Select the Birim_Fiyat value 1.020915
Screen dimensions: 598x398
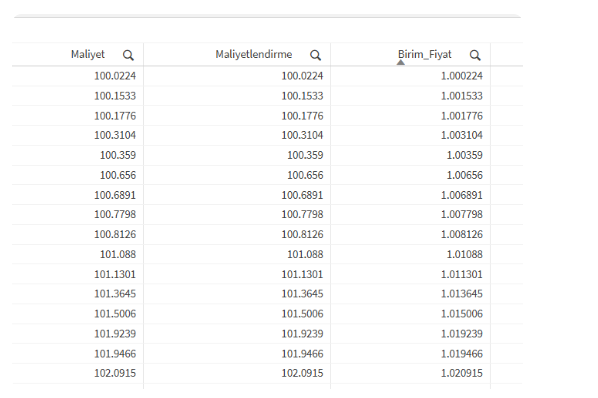click(462, 373)
